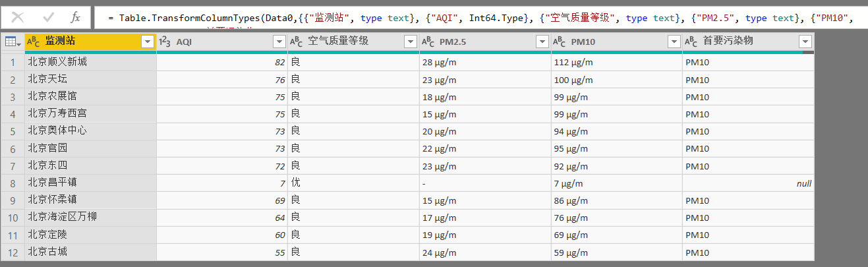
Task: Open the 空气质量等级 filter dropdown
Action: click(x=410, y=42)
